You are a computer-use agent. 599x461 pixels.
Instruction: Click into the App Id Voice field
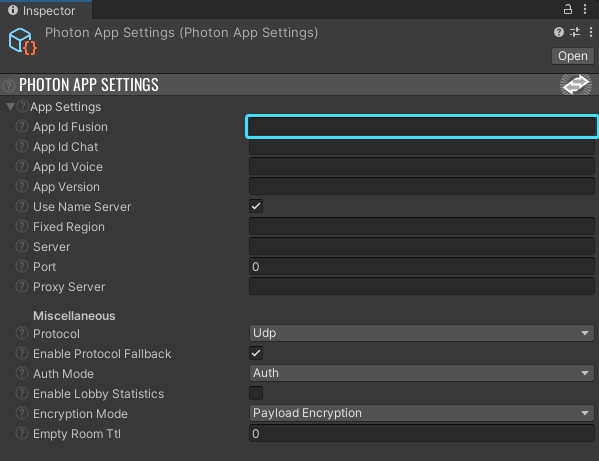pyautogui.click(x=422, y=167)
